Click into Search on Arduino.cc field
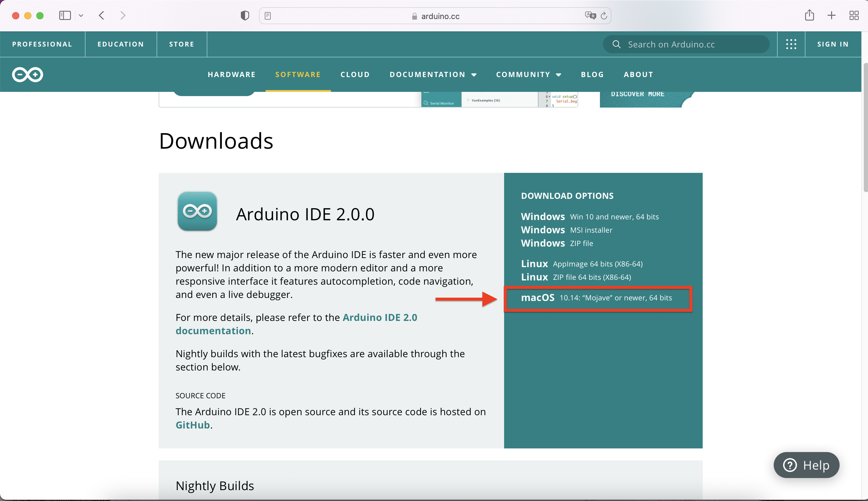The height and width of the screenshot is (501, 868). [686, 44]
